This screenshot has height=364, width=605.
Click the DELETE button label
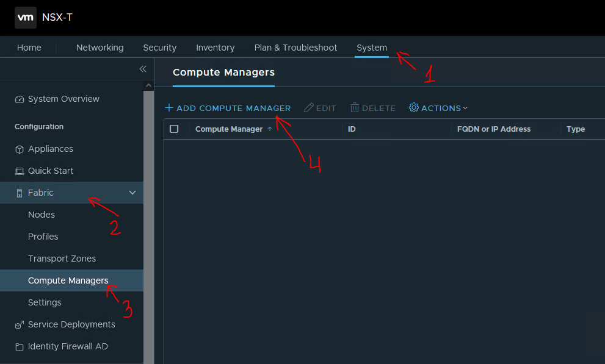click(379, 109)
